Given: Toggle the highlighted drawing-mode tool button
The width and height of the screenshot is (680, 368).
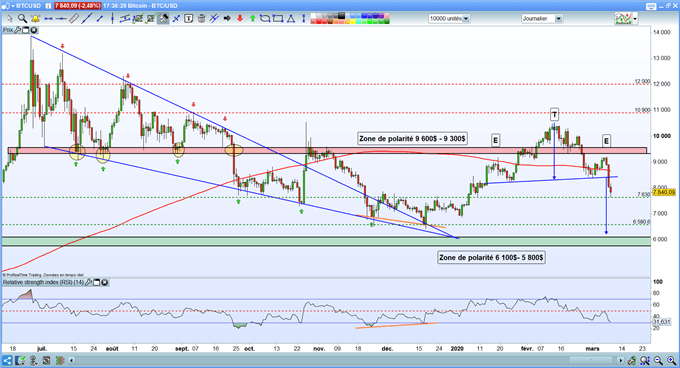Looking at the screenshot, I should click(x=163, y=19).
